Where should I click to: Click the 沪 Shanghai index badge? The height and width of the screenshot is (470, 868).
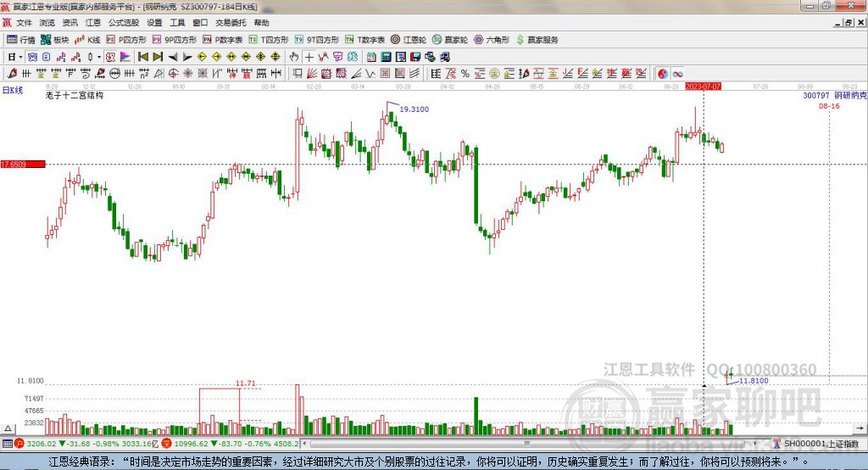(19, 444)
